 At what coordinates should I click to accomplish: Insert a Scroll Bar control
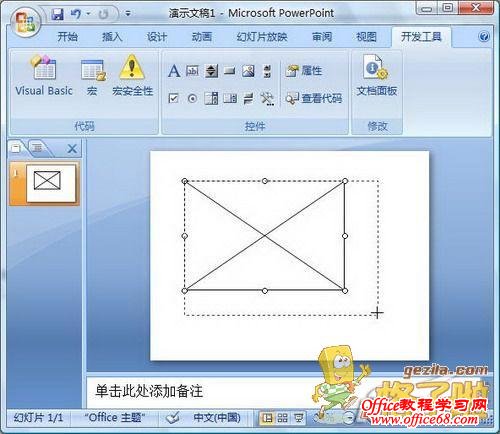click(267, 71)
